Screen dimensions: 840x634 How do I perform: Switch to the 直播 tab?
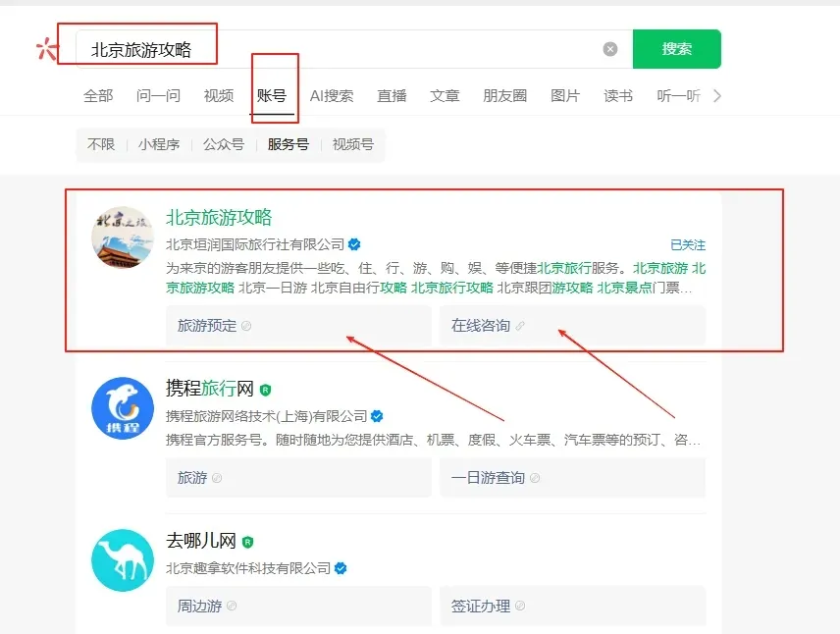click(392, 96)
